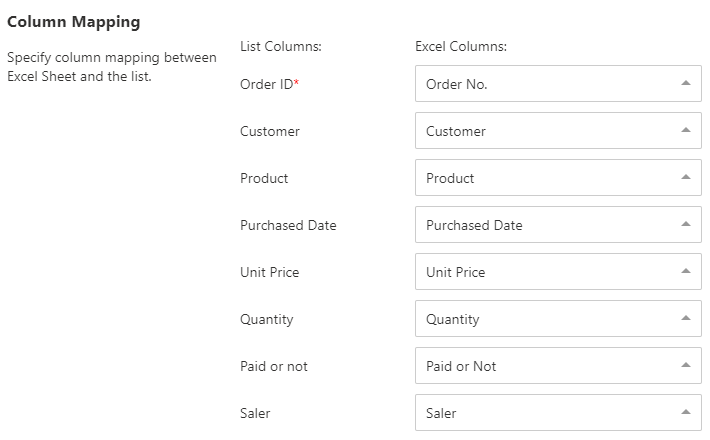Image resolution: width=710 pixels, height=440 pixels.
Task: Open Unit Price mapping combo box
Action: click(x=558, y=272)
